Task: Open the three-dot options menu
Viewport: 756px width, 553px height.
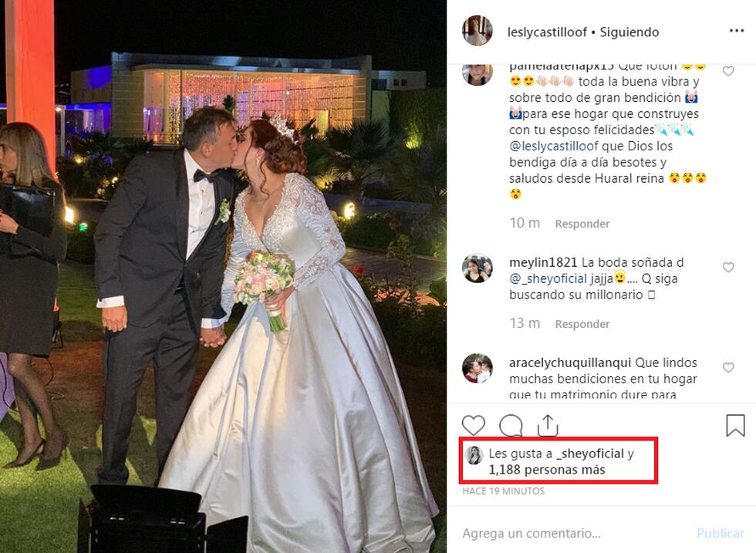Action: [x=737, y=31]
